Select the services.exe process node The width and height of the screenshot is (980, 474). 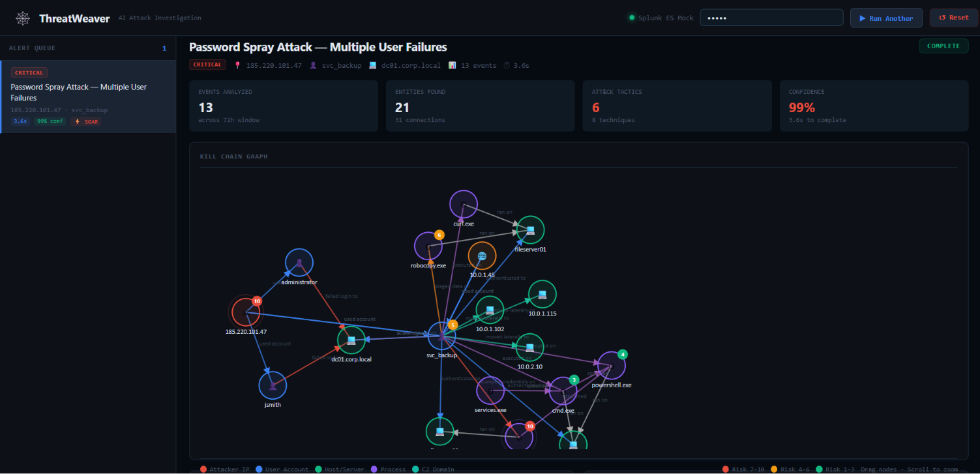point(490,390)
